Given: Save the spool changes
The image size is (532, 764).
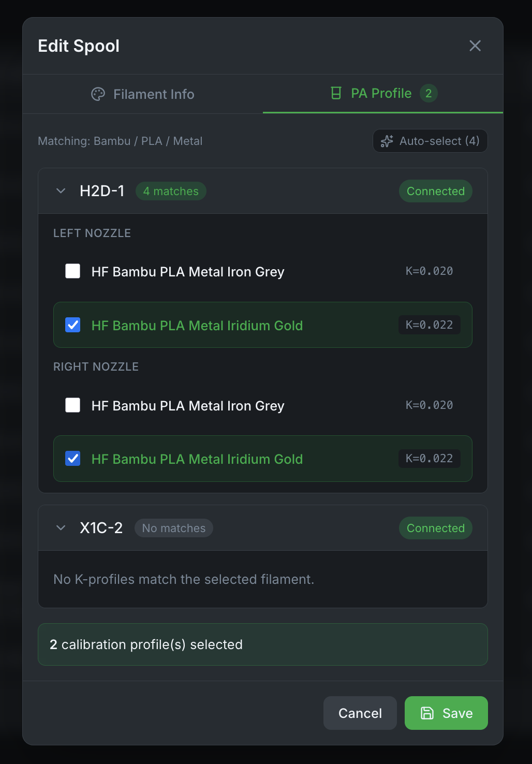Looking at the screenshot, I should pos(446,713).
